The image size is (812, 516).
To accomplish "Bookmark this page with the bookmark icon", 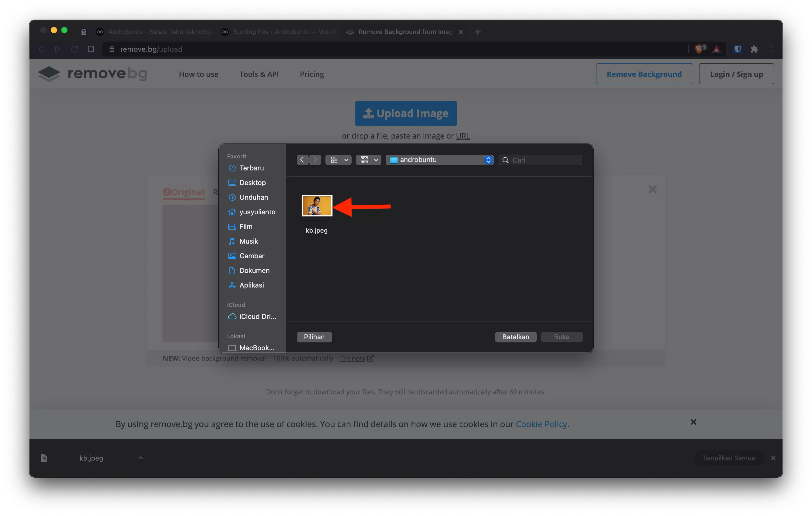I will (x=91, y=49).
